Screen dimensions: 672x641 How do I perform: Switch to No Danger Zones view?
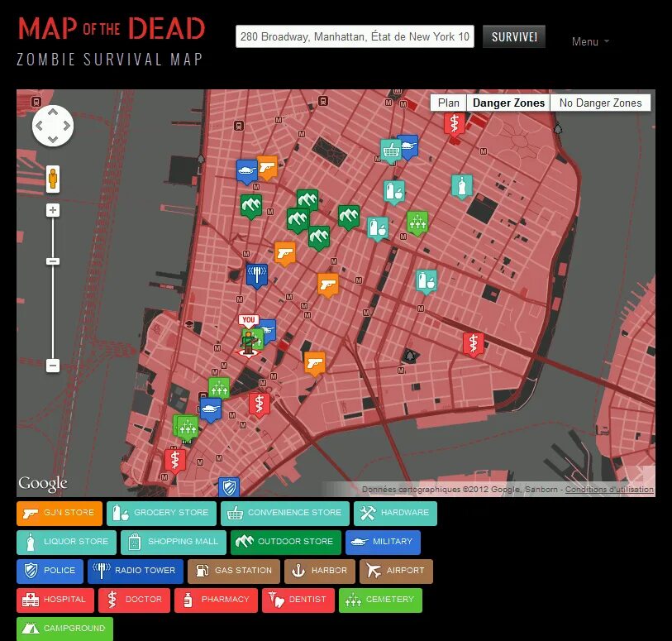coord(600,103)
